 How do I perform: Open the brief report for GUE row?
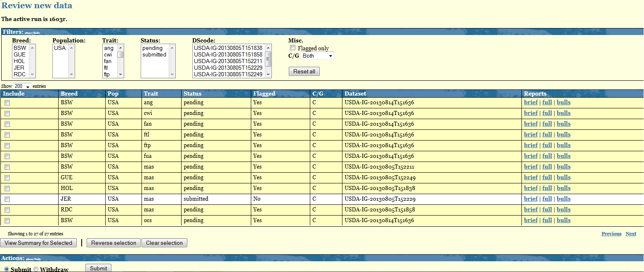pos(531,177)
